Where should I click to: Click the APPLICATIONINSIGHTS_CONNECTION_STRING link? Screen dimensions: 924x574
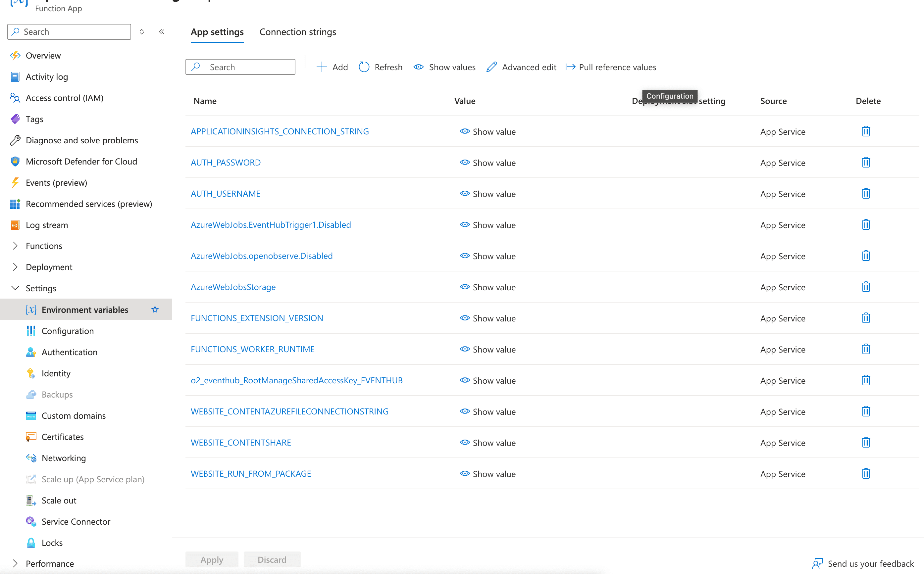(280, 131)
